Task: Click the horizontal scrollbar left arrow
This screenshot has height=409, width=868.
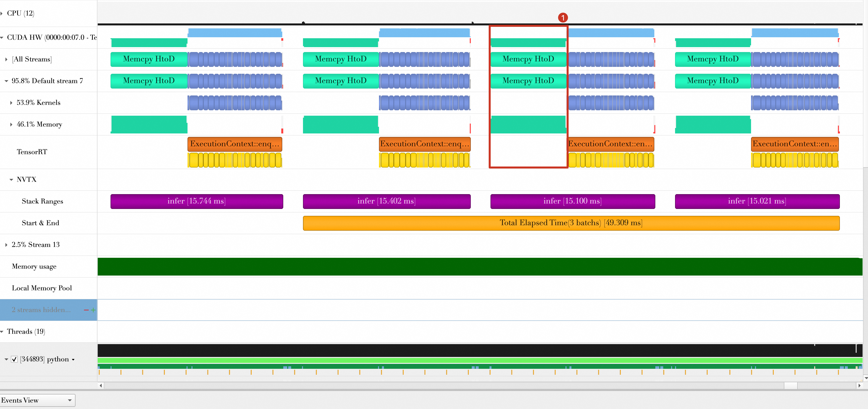Action: pos(101,385)
